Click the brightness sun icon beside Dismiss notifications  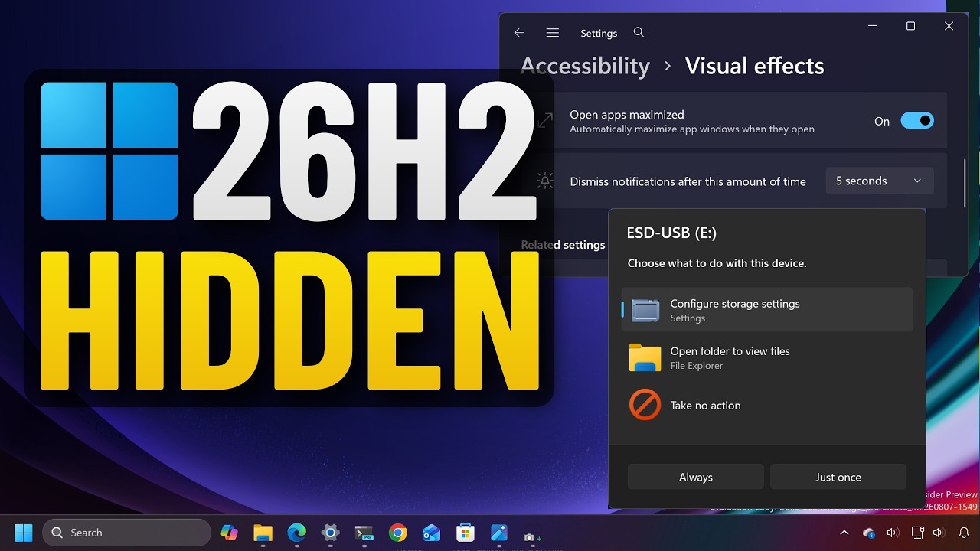(544, 181)
